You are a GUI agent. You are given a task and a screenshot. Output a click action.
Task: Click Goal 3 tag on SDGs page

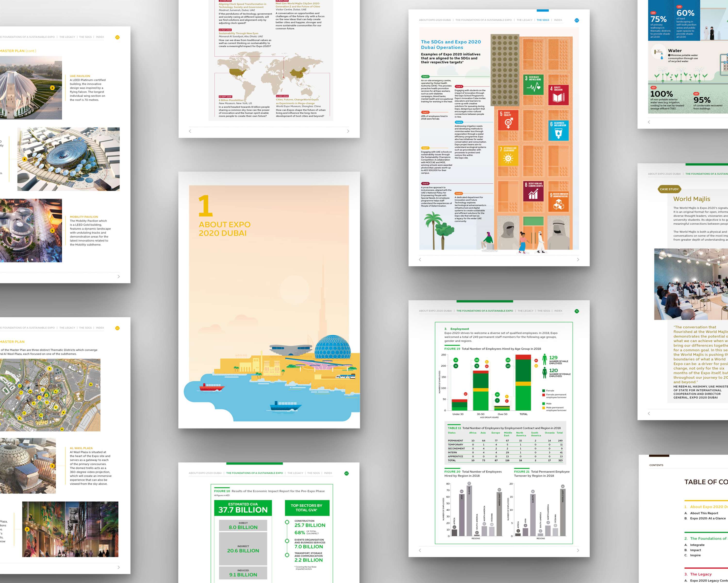pyautogui.click(x=425, y=77)
